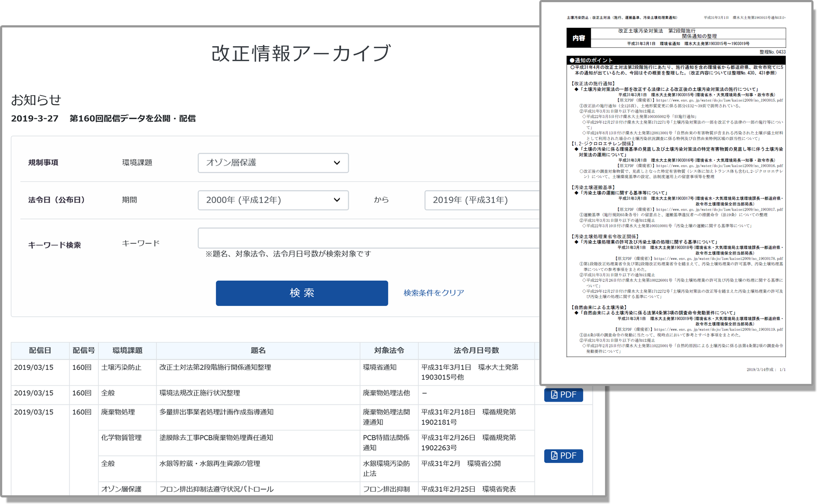This screenshot has width=817, height=504.
Task: Click the 検索条件をクリア link
Action: (434, 293)
